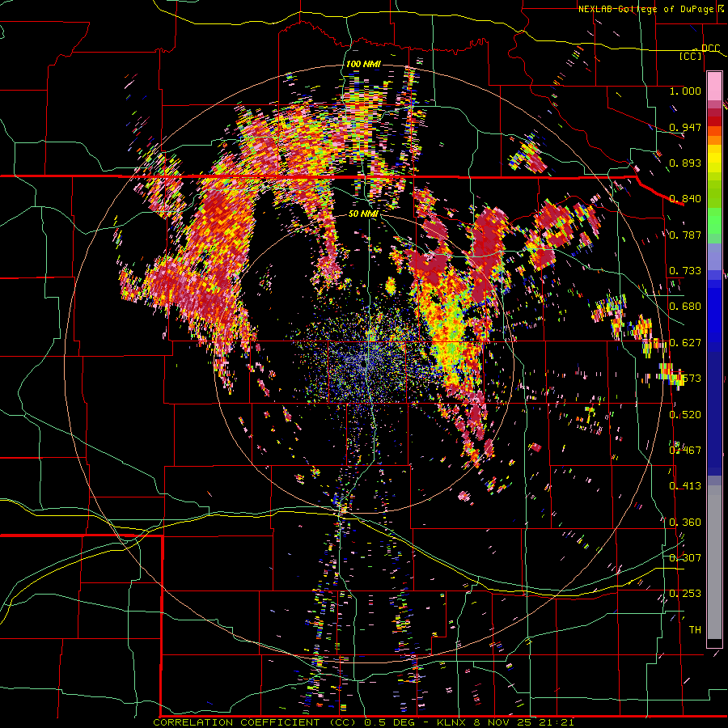Click the 0.253 color scale value
Screen dimensions: 728x728
(685, 594)
